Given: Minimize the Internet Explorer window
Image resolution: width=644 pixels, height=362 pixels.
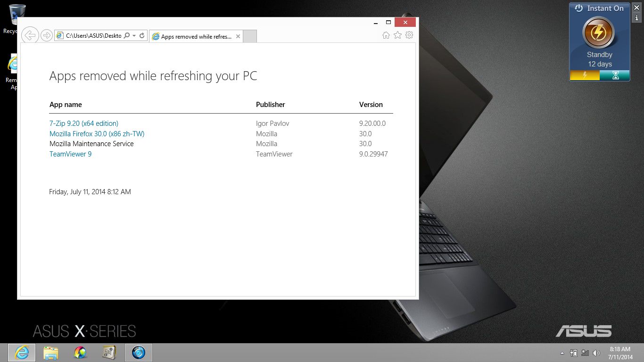Looking at the screenshot, I should pyautogui.click(x=375, y=22).
